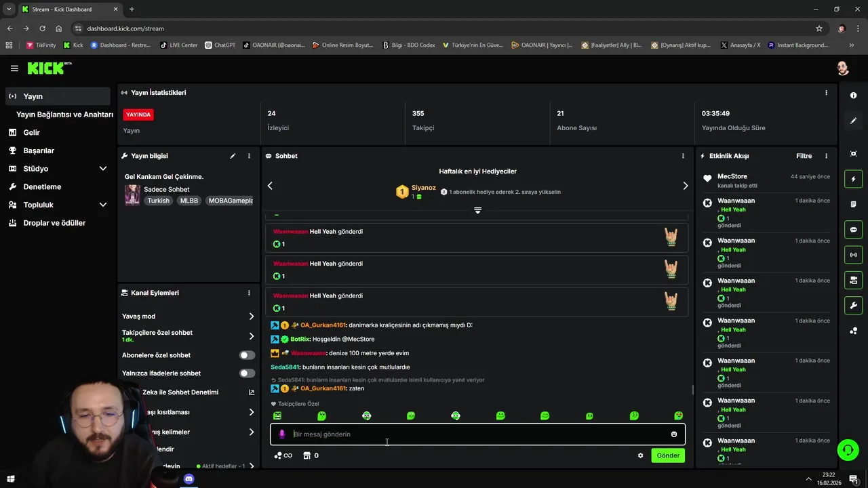Click the purple microphone icon in chat input
The height and width of the screenshot is (488, 868).
click(282, 434)
